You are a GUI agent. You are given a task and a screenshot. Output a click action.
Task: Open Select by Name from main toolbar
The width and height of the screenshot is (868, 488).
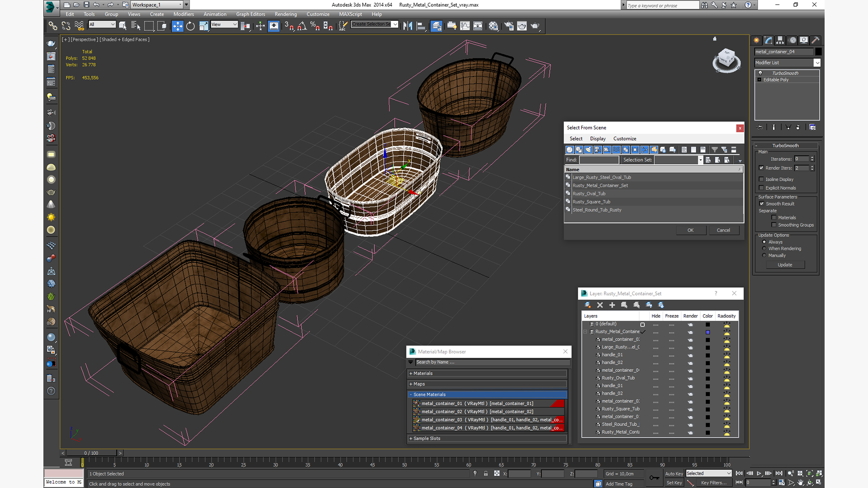[x=136, y=26]
